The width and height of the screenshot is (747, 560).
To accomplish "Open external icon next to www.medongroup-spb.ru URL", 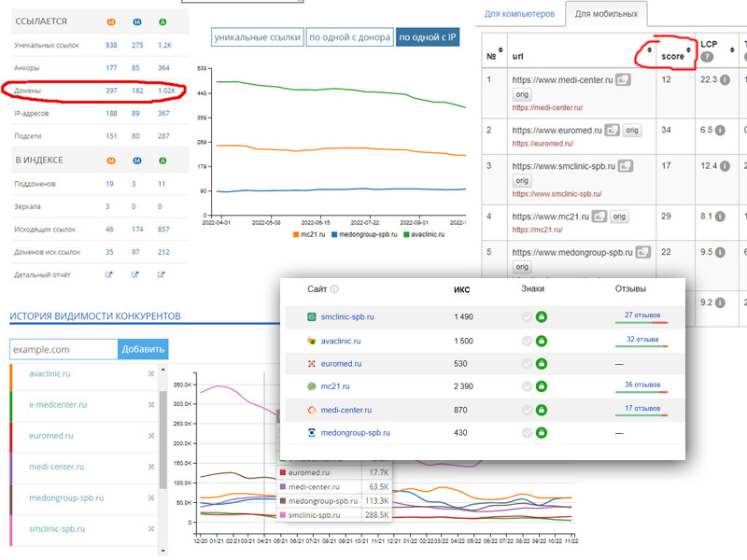I will tap(643, 252).
